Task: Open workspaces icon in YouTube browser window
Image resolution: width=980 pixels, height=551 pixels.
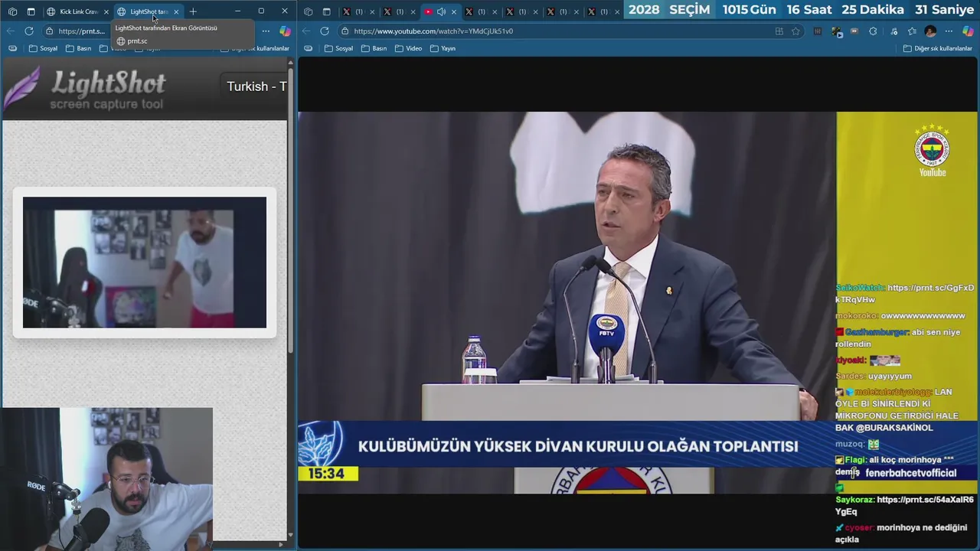Action: (308, 11)
